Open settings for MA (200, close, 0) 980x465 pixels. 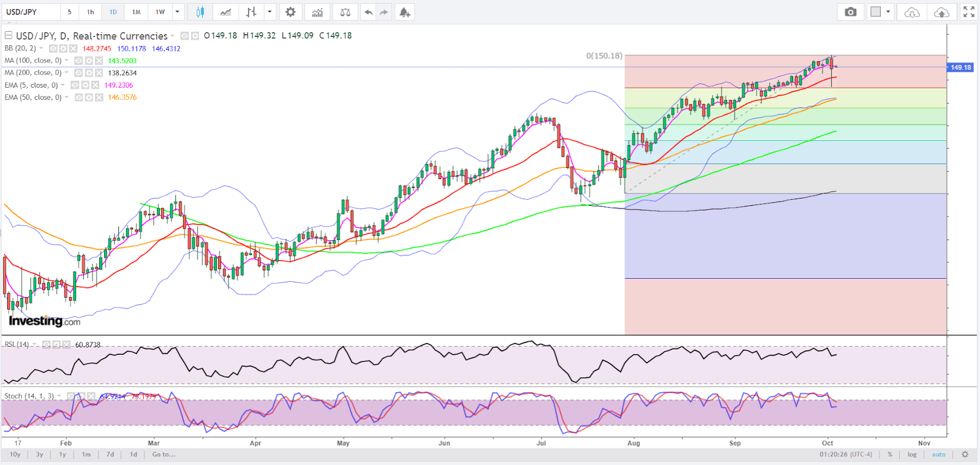(89, 73)
